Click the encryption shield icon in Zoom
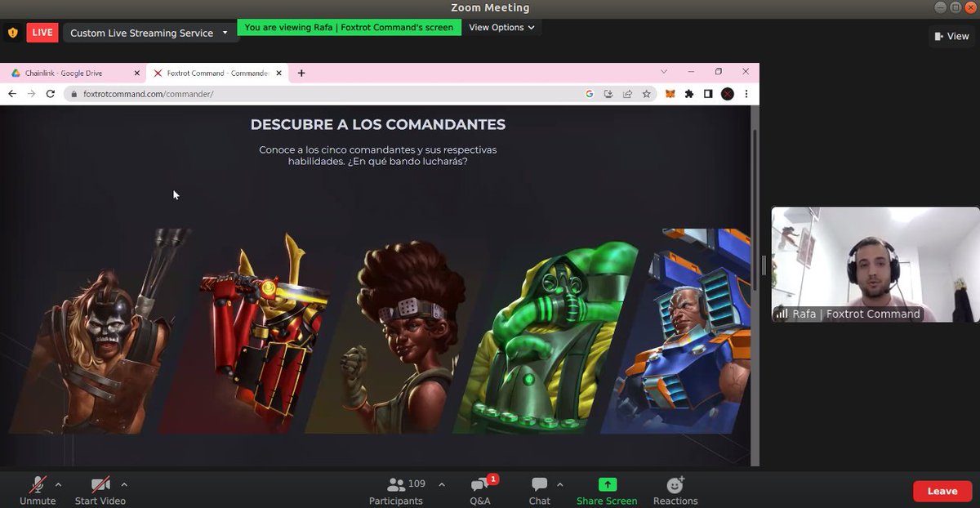This screenshot has height=508, width=980. click(x=12, y=33)
